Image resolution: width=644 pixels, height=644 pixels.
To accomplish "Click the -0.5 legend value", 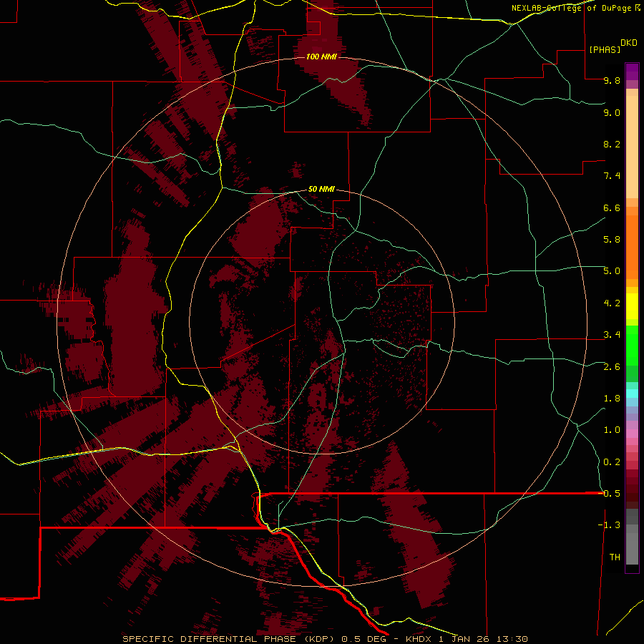I will pos(609,494).
